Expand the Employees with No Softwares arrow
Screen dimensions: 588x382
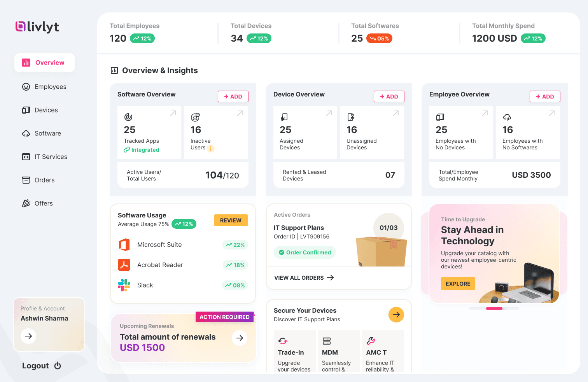pyautogui.click(x=552, y=113)
